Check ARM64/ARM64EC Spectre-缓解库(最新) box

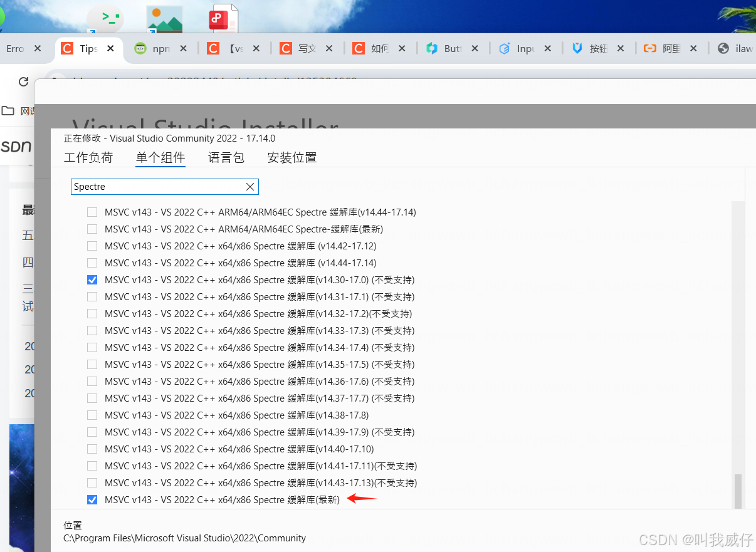(92, 229)
